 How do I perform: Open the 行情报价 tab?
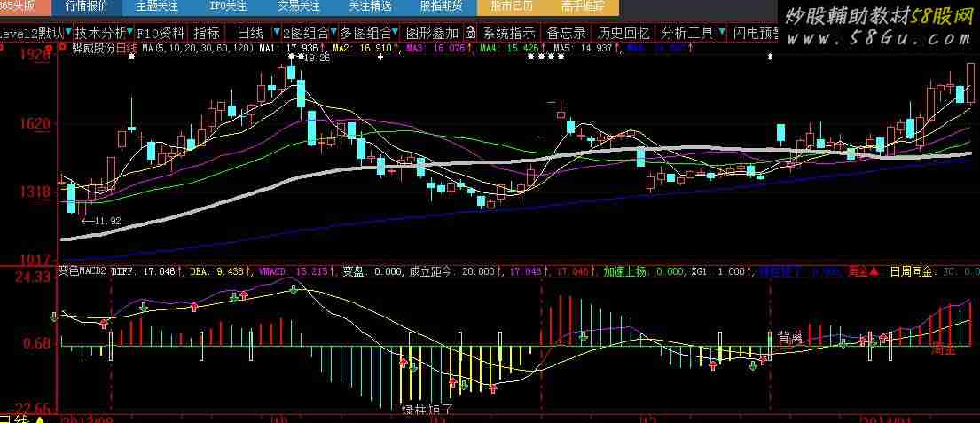(x=86, y=7)
